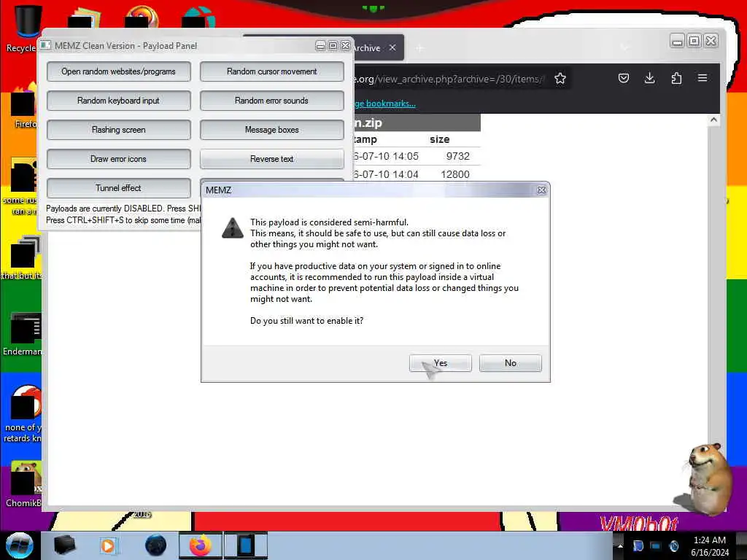
Task: Toggle the Reverse text payload
Action: (271, 158)
